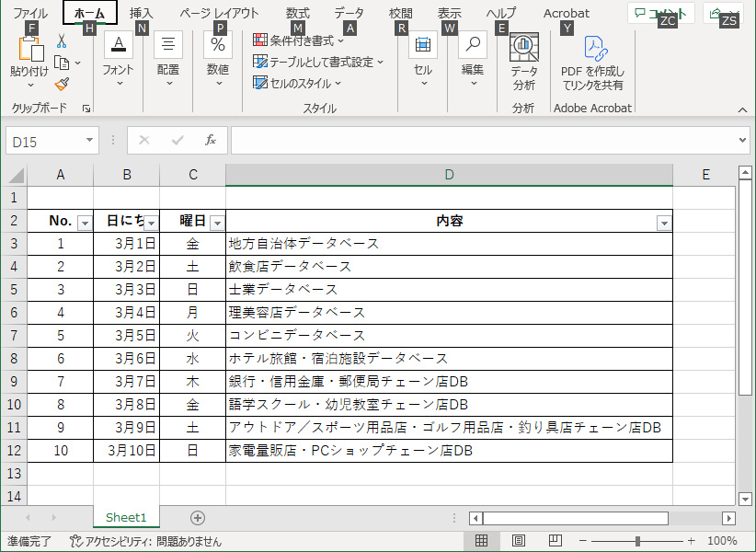Click the Select All corner triangle
Image resolution: width=756 pixels, height=552 pixels.
click(x=16, y=176)
